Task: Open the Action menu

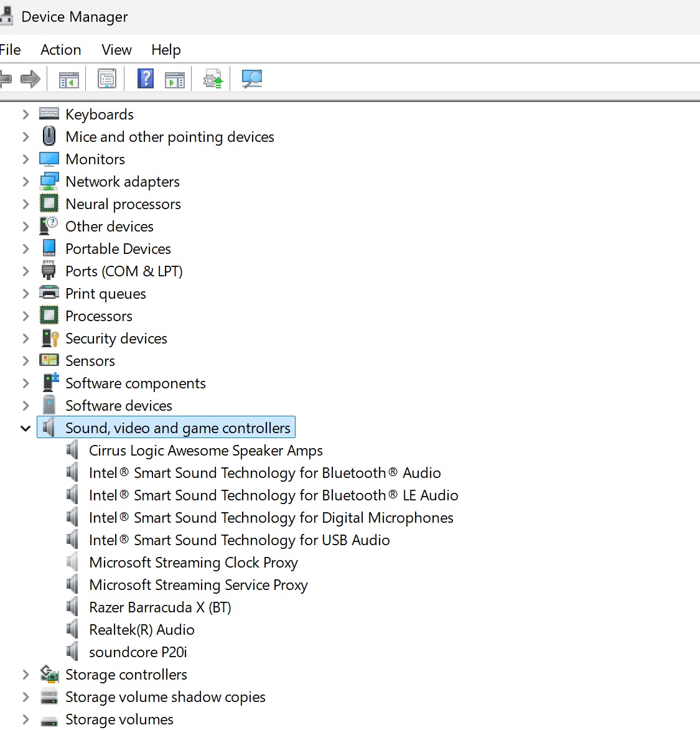Action: 60,49
